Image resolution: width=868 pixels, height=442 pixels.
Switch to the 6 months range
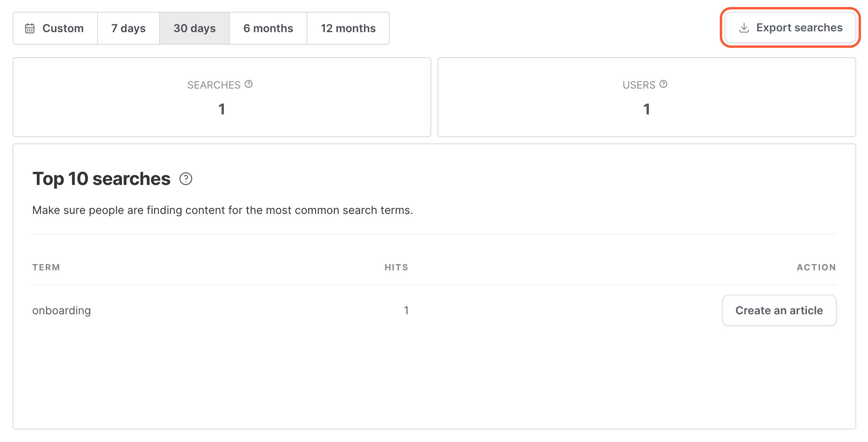[268, 28]
